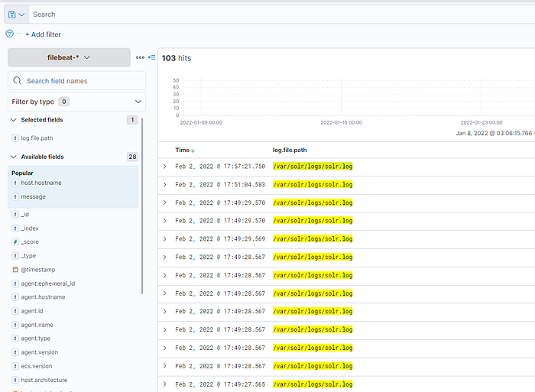Click the Selected fields count badge 1
The height and width of the screenshot is (392, 535).
(x=132, y=120)
